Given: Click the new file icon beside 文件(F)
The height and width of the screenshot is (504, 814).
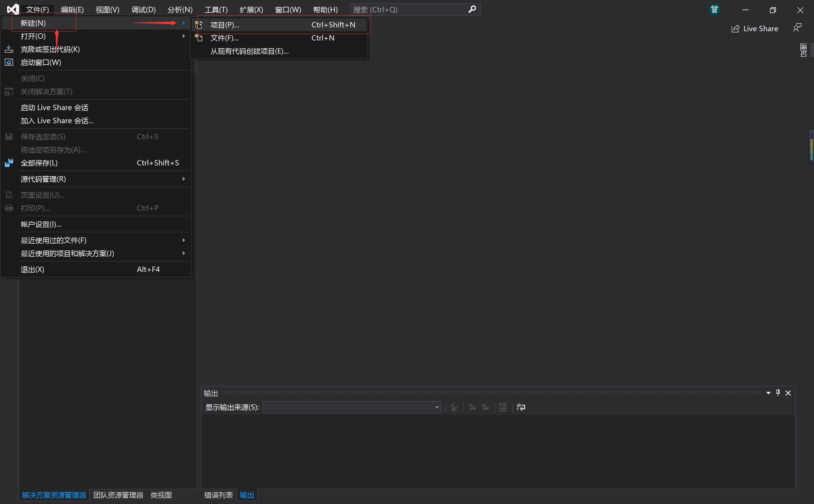Looking at the screenshot, I should tap(199, 38).
